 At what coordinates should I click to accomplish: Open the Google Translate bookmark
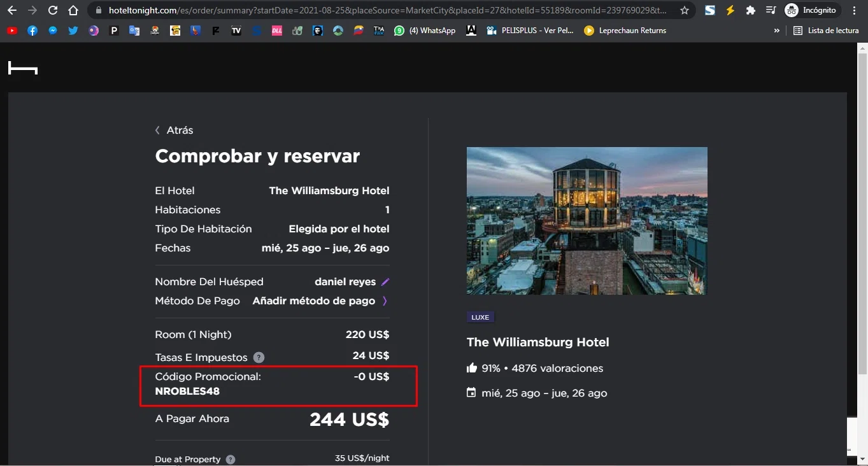134,31
